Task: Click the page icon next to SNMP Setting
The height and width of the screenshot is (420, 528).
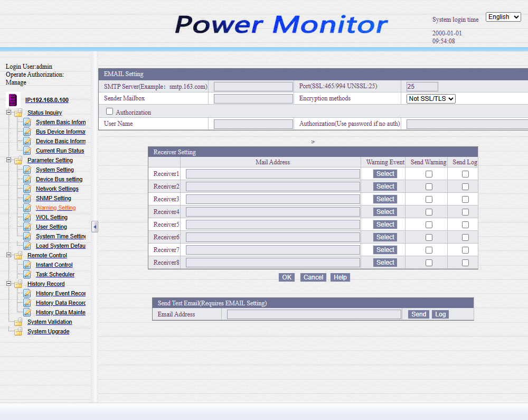Action: (x=27, y=198)
